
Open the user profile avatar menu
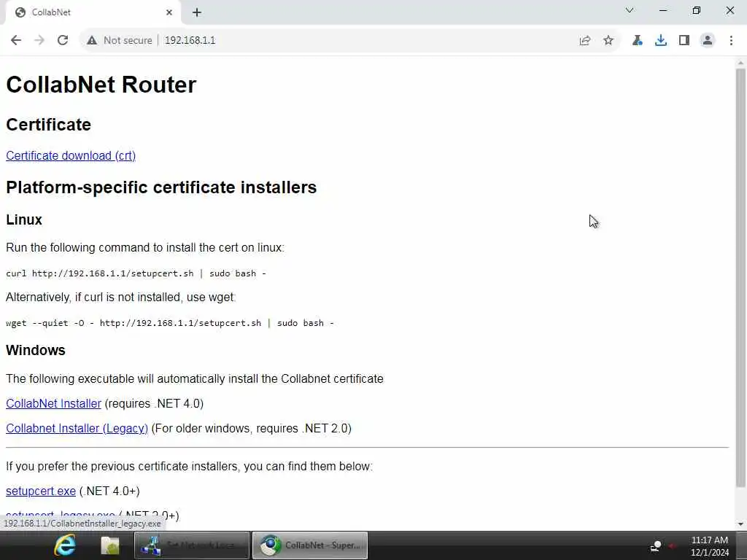708,41
